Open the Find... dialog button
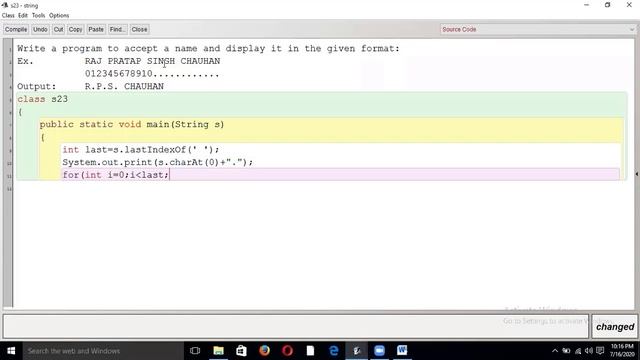The width and height of the screenshot is (640, 360). tap(117, 29)
